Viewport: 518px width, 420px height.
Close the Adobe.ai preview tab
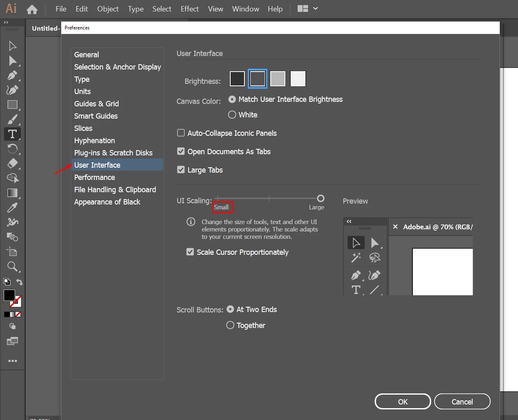point(395,227)
